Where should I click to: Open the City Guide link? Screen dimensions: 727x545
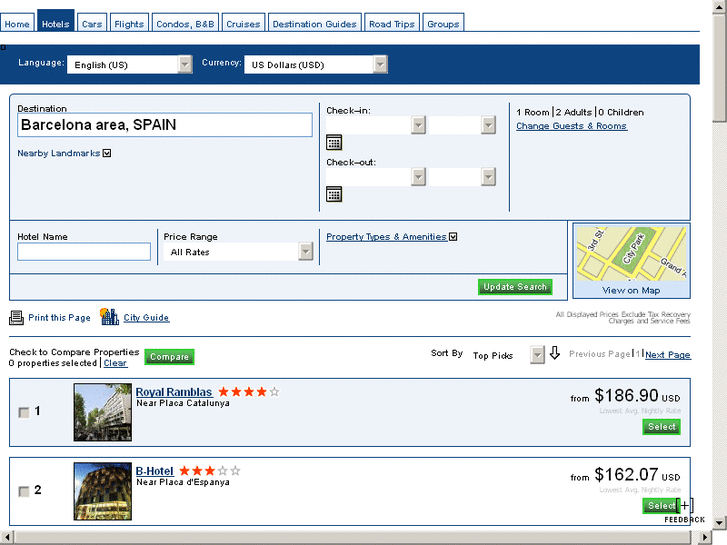[x=146, y=318]
